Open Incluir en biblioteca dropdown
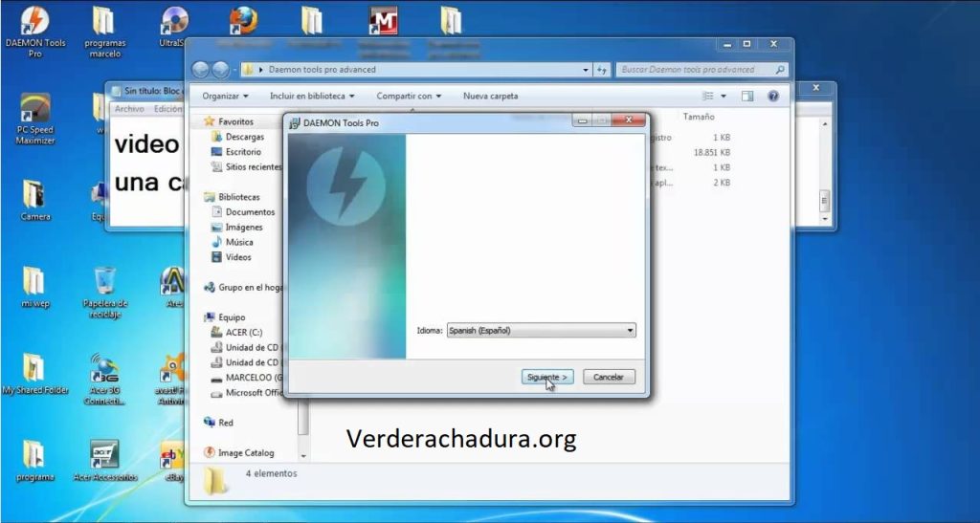 point(312,97)
